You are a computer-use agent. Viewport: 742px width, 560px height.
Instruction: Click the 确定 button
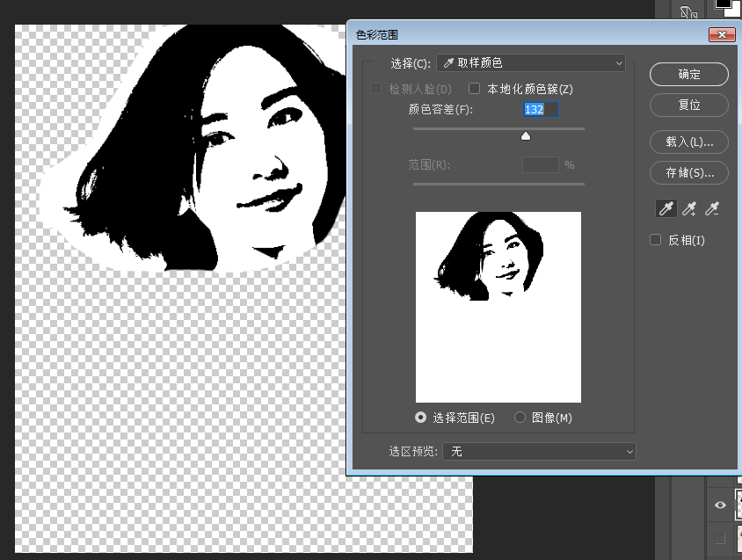click(689, 75)
